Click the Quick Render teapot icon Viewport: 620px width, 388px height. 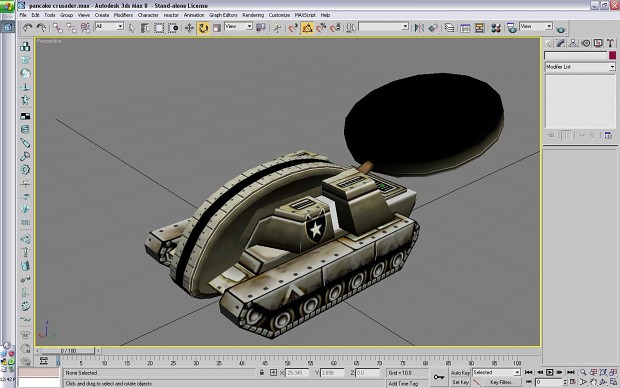point(561,29)
